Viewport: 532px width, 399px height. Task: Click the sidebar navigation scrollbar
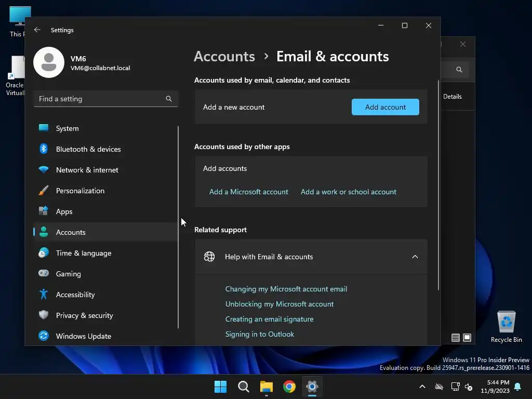coord(178,228)
